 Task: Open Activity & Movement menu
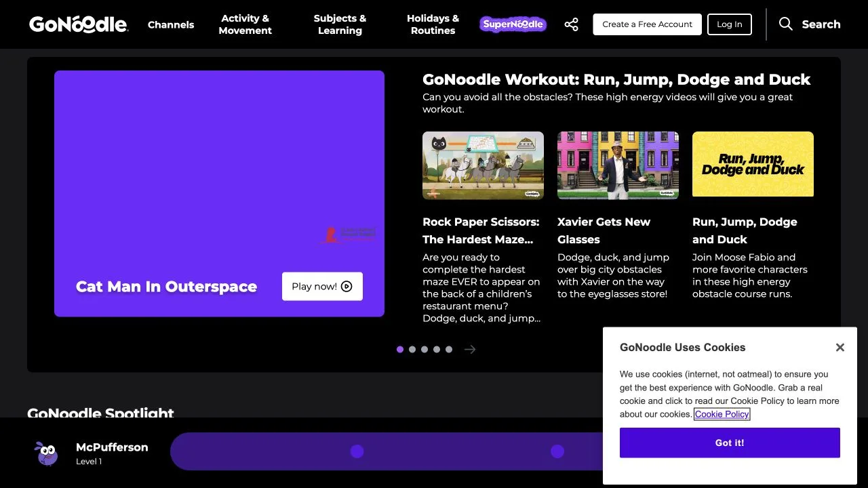pyautogui.click(x=245, y=24)
